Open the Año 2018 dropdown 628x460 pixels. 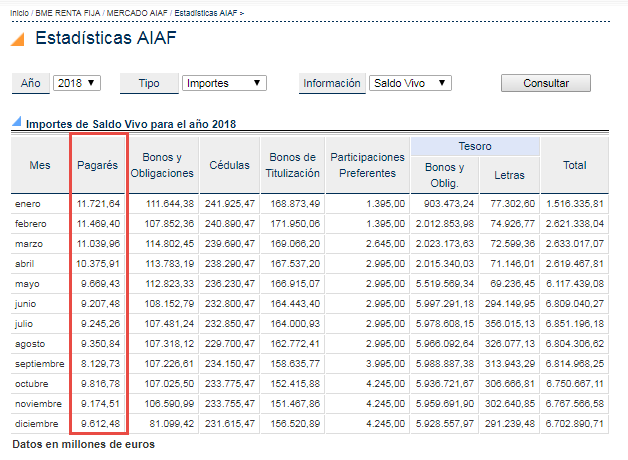(76, 83)
